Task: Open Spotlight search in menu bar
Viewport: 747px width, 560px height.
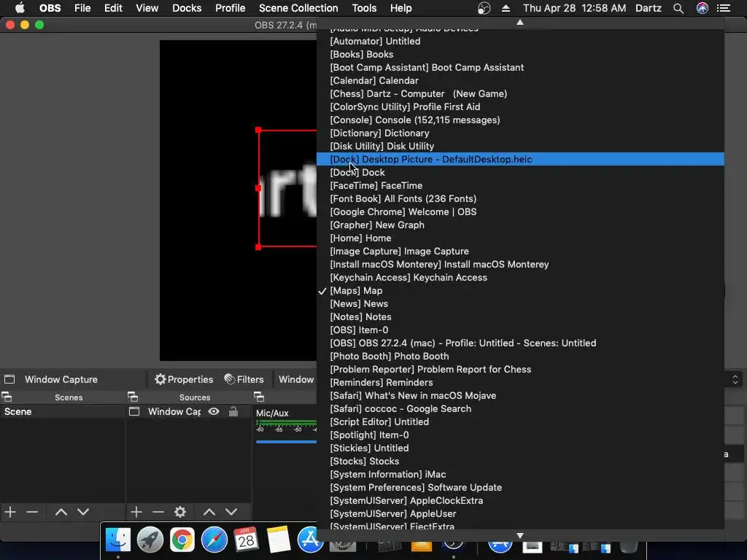Action: tap(678, 8)
